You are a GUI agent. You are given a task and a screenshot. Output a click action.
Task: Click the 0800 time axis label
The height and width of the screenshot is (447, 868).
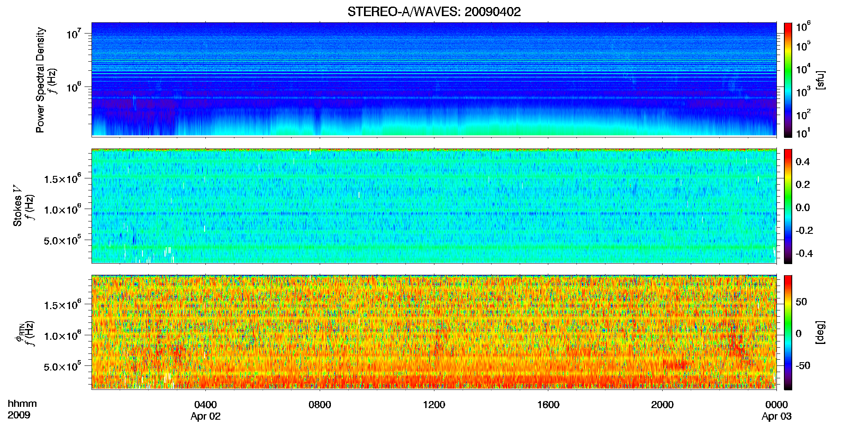pos(320,405)
